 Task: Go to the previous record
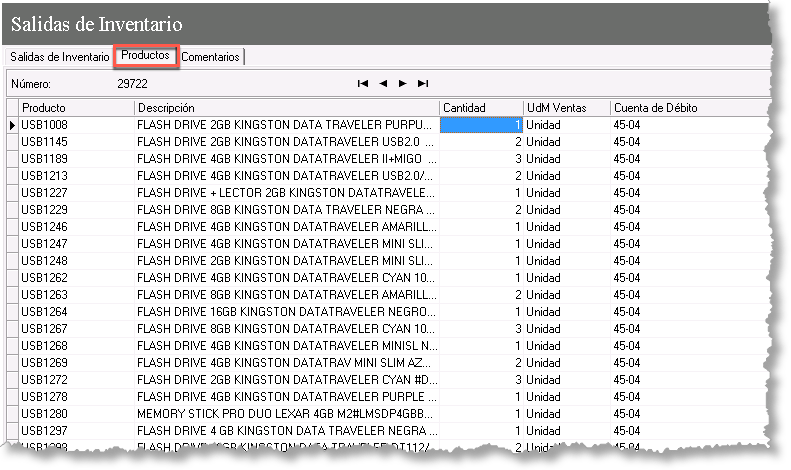(383, 84)
